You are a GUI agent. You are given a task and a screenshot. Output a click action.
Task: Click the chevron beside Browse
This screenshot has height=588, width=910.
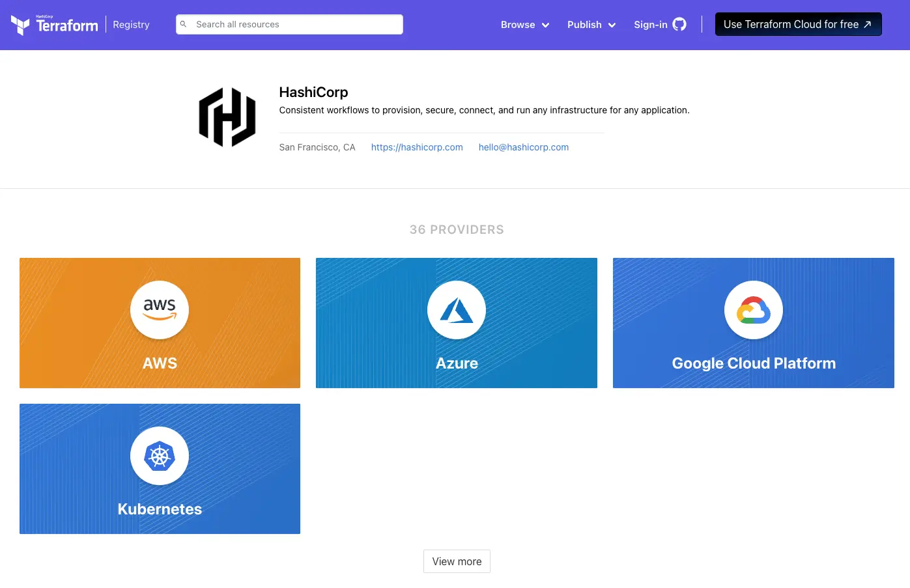tap(545, 25)
